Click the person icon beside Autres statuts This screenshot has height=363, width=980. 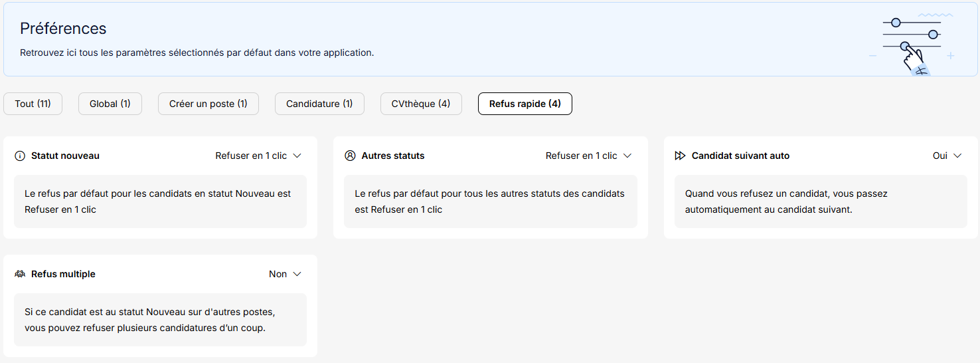(351, 156)
